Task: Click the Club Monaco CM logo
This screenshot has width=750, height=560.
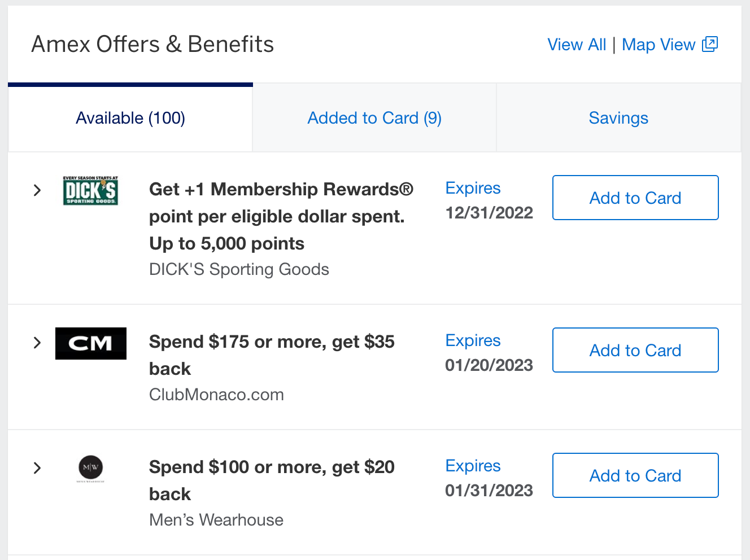Action: [x=91, y=343]
